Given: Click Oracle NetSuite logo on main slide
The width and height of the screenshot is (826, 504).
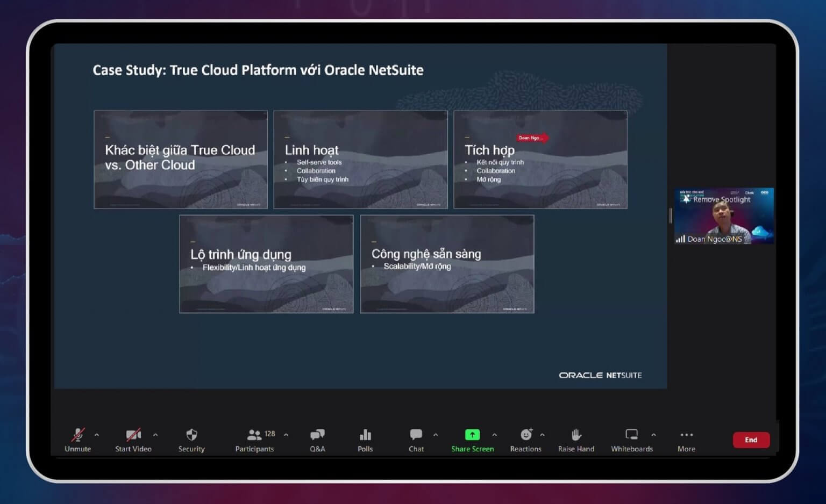Looking at the screenshot, I should [x=600, y=375].
